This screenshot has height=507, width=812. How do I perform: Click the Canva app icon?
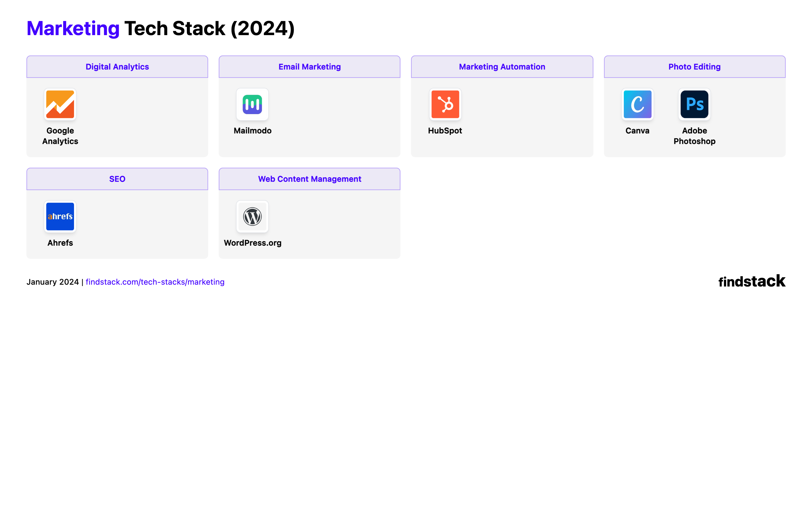point(637,104)
